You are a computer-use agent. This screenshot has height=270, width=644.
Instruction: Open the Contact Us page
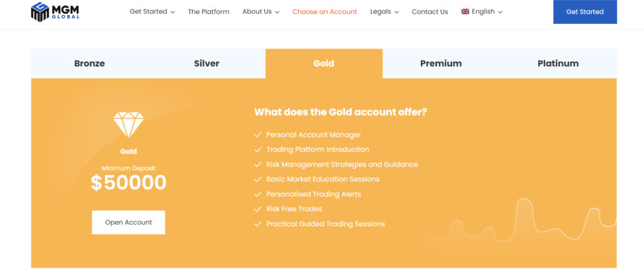click(430, 12)
